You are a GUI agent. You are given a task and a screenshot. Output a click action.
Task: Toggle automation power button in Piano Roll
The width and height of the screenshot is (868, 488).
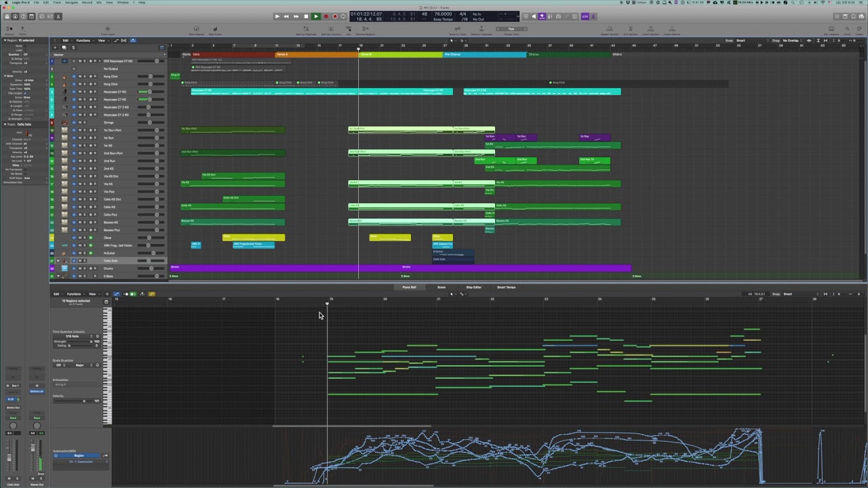click(x=56, y=455)
